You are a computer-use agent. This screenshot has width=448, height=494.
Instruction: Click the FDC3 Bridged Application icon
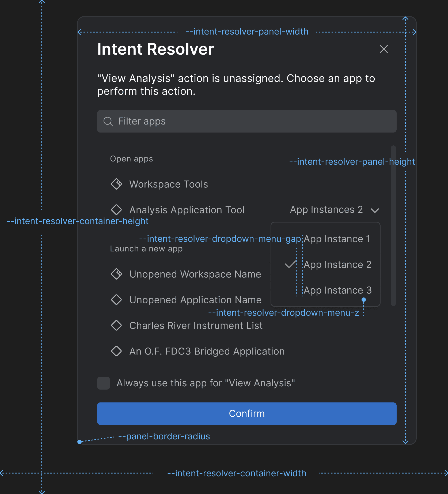(x=116, y=351)
